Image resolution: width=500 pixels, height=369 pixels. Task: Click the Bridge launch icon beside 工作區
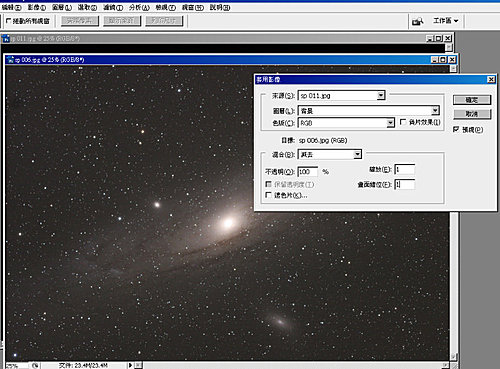[x=417, y=21]
